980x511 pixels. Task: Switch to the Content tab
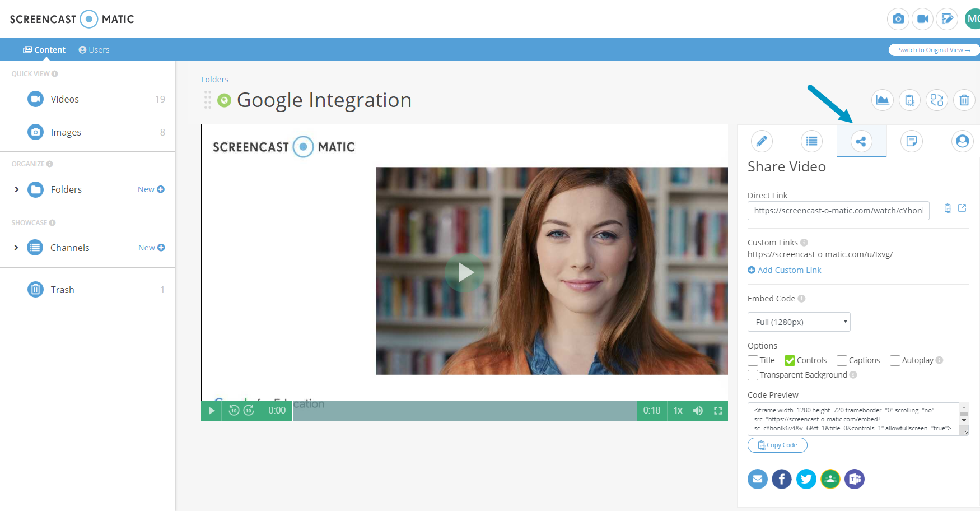point(44,50)
